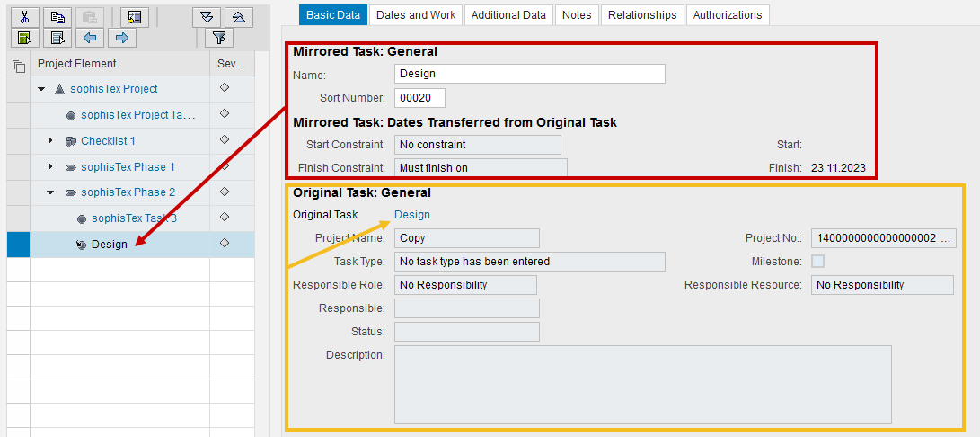Click into the Name field containing Design
This screenshot has height=437, width=980.
529,74
